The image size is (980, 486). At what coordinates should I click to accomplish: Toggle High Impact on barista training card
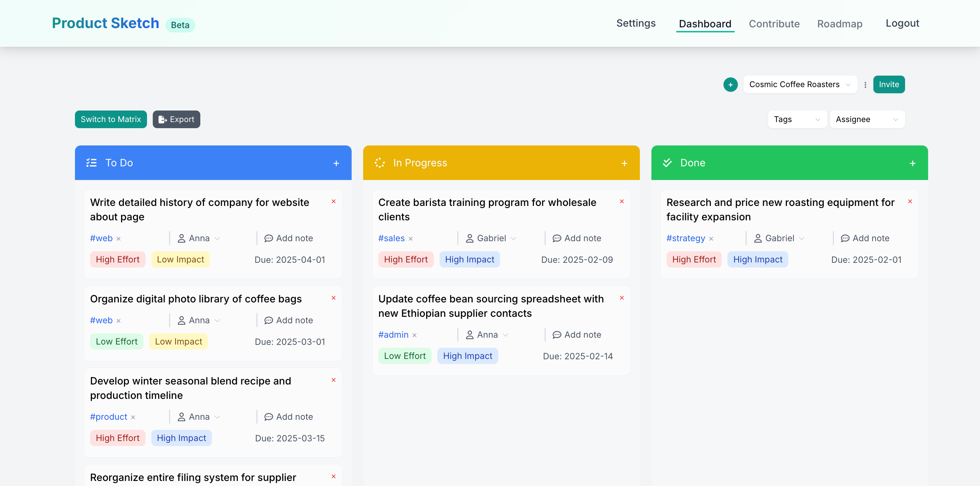tap(469, 260)
